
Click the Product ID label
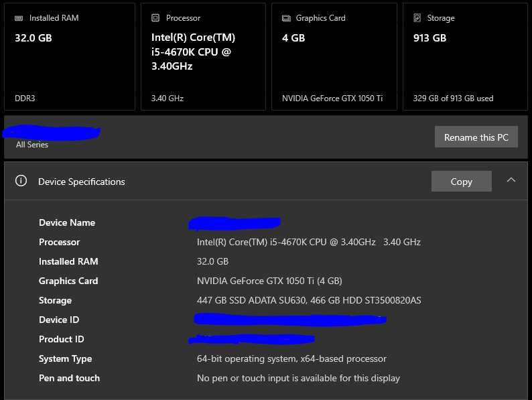point(62,339)
